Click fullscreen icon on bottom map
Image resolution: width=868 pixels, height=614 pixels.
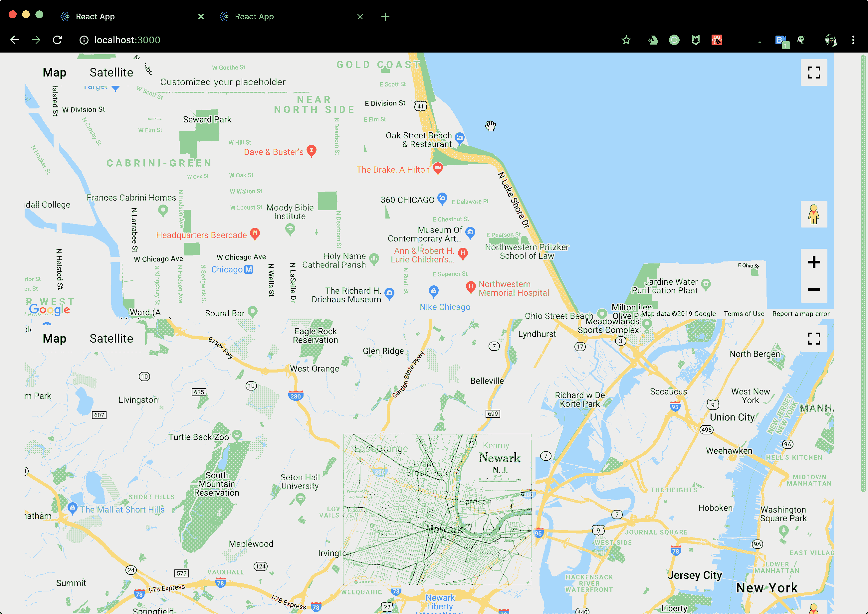(x=813, y=338)
